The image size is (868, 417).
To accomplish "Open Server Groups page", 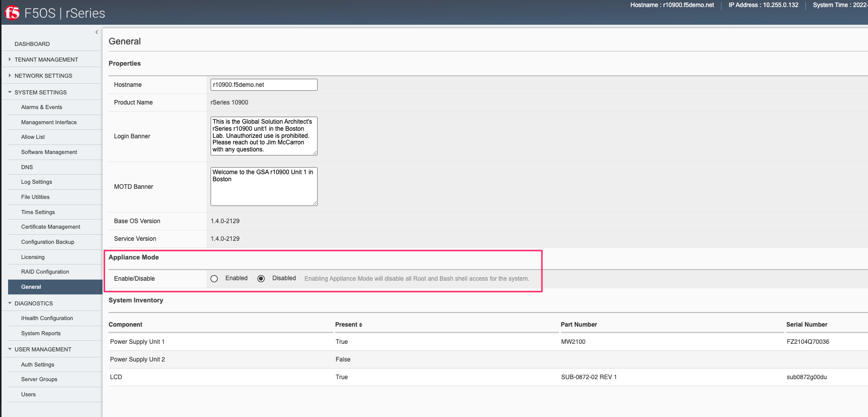I will 39,379.
